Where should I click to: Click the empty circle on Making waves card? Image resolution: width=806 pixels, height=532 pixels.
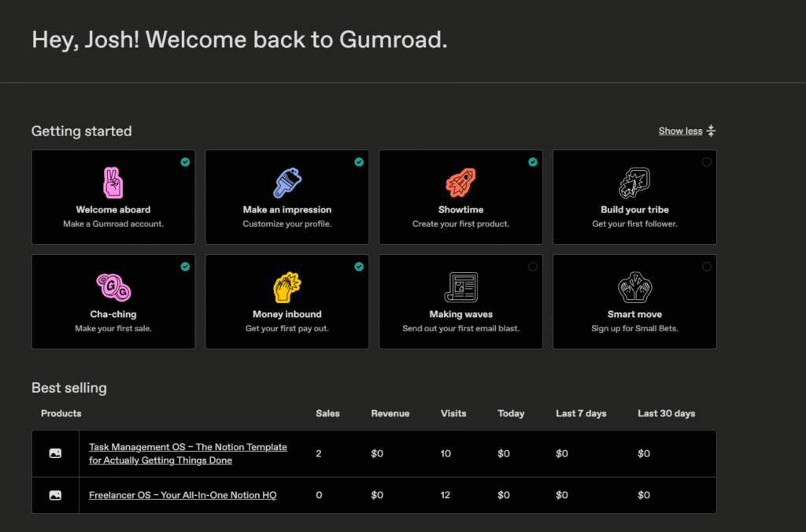[533, 266]
